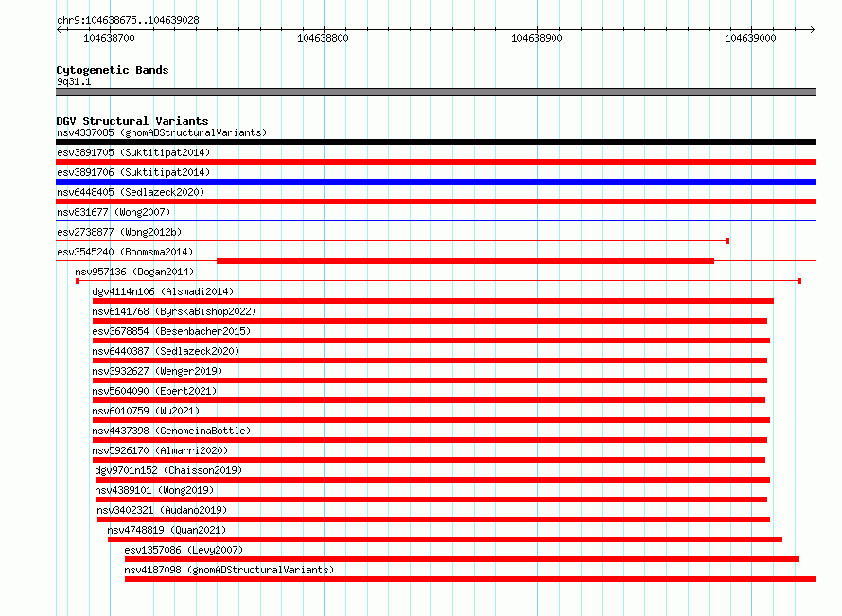
Task: Open nsv4389101 (Wong2019) label
Action: point(154,490)
